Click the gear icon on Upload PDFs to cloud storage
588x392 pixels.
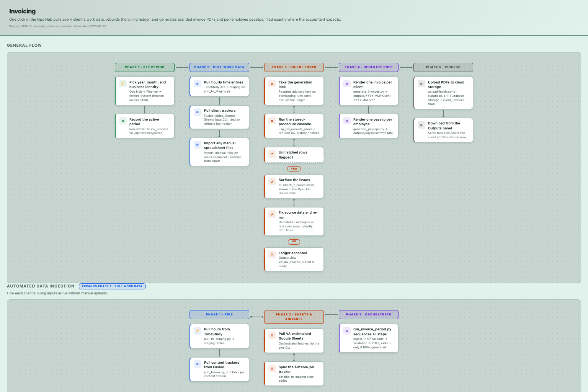point(421,83)
